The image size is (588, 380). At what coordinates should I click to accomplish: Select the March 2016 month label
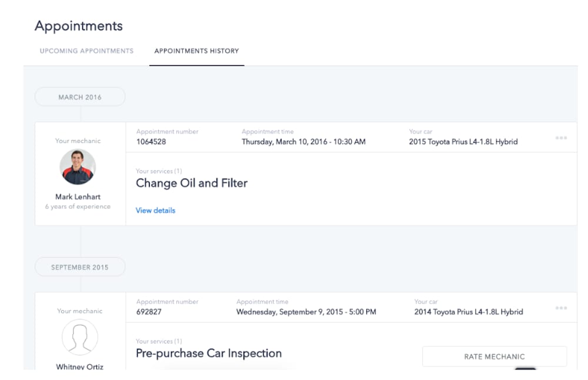click(x=80, y=97)
